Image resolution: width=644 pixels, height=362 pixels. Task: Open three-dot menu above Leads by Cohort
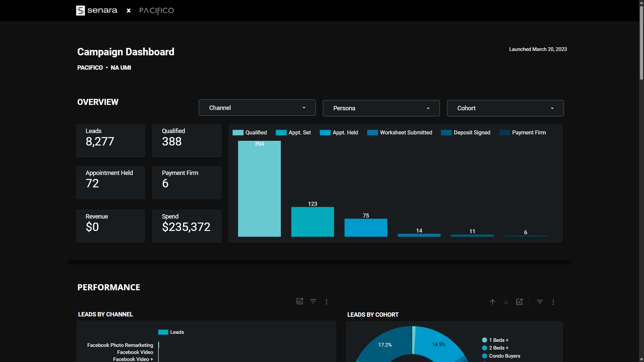click(553, 302)
